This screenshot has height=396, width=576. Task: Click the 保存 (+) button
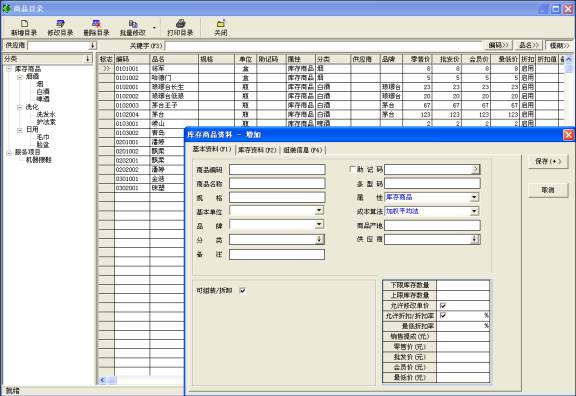[548, 161]
